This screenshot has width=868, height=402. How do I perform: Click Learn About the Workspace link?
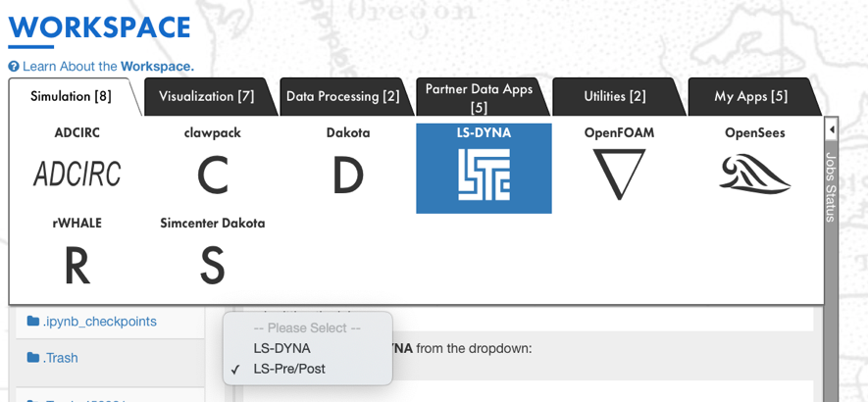click(109, 67)
